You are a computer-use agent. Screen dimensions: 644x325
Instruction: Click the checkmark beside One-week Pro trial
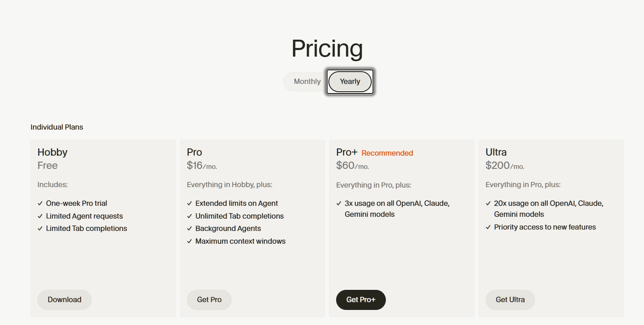[39, 203]
